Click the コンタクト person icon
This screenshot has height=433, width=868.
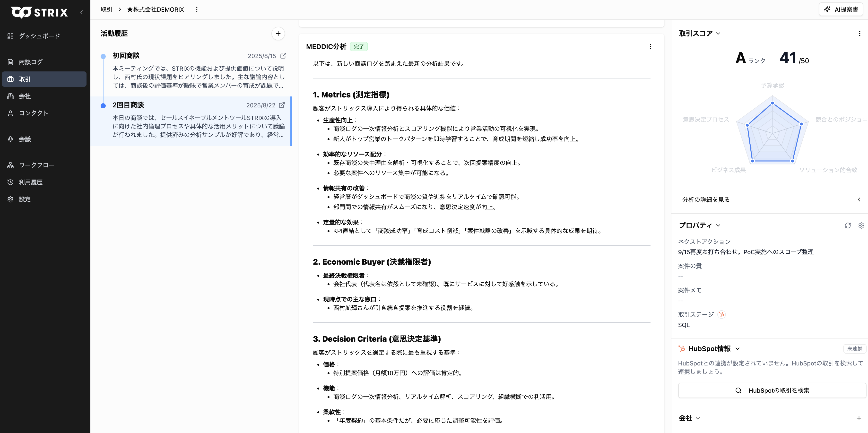point(10,113)
